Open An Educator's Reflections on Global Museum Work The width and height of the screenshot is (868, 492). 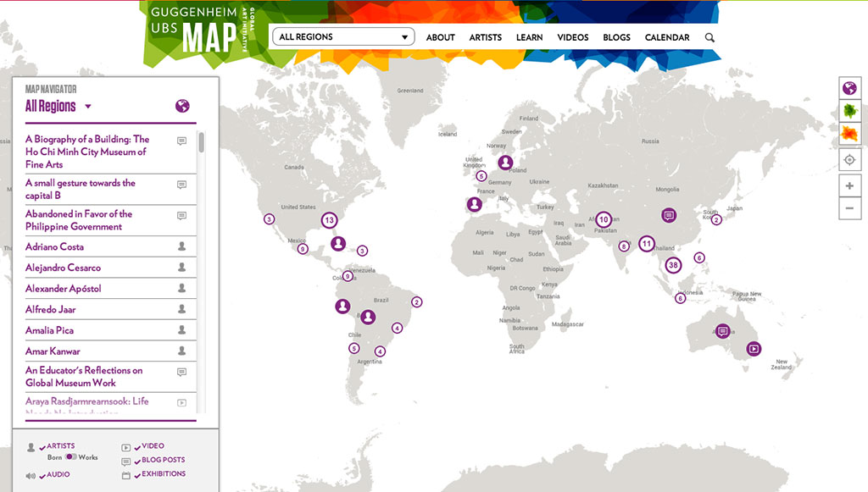coord(84,377)
